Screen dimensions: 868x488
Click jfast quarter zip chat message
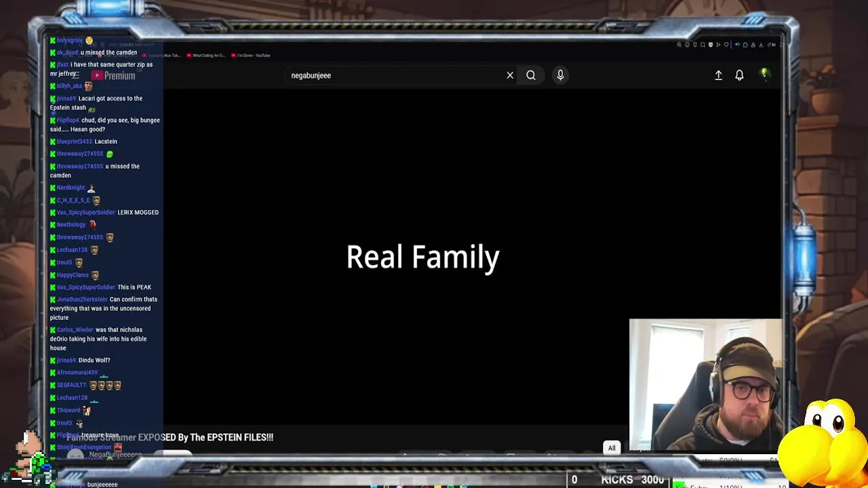click(102, 69)
